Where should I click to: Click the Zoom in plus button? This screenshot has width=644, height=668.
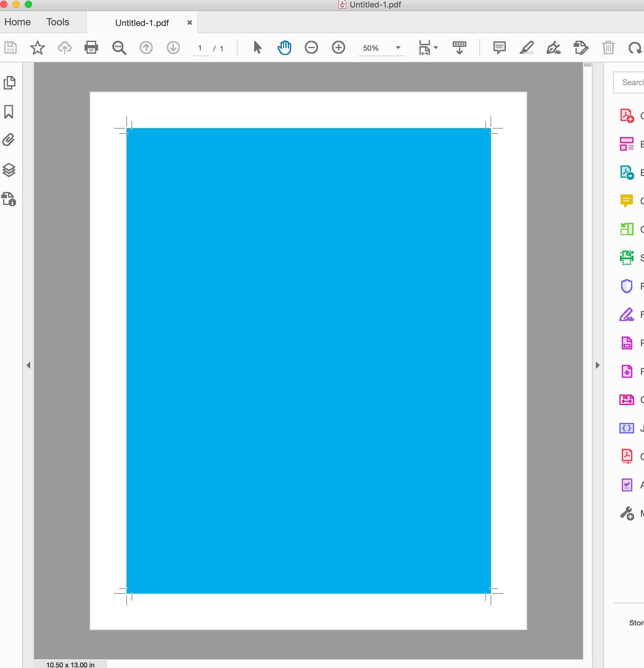(338, 48)
